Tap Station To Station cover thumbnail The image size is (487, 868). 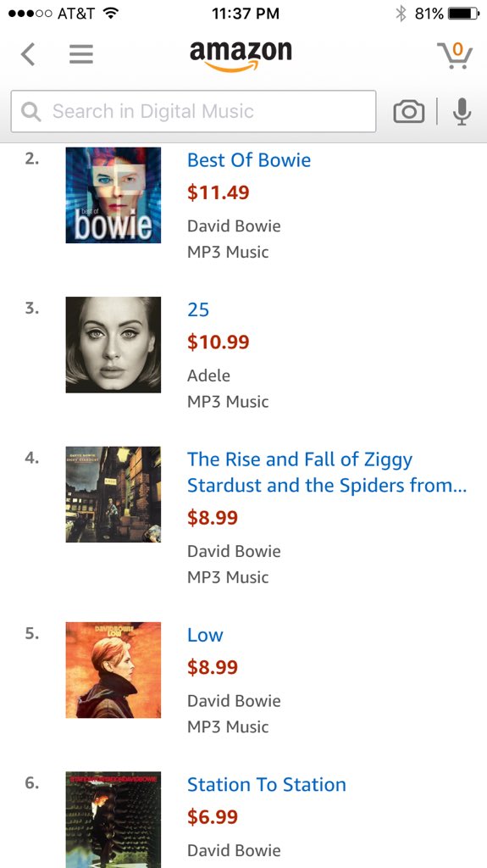pos(113,820)
